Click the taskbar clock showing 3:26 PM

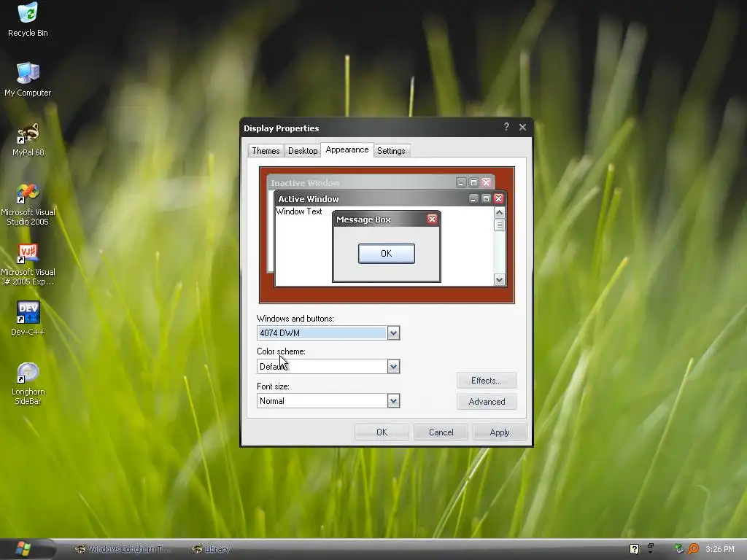click(x=720, y=549)
